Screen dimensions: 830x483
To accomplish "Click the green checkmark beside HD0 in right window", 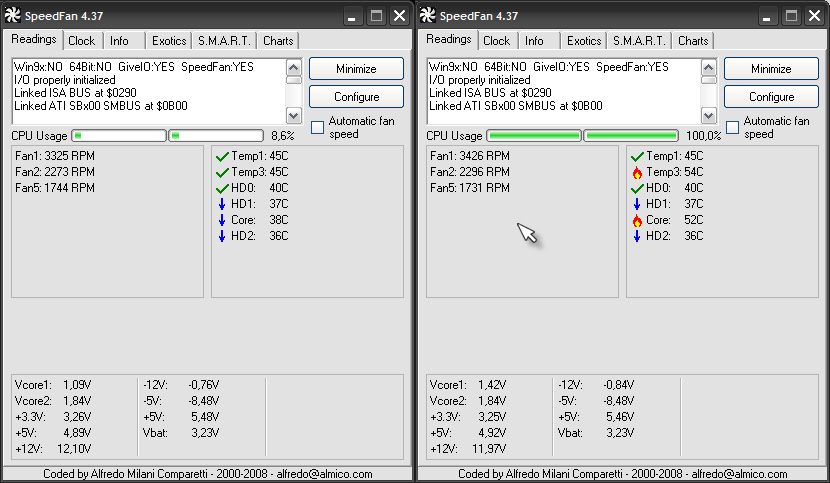I will tap(637, 188).
